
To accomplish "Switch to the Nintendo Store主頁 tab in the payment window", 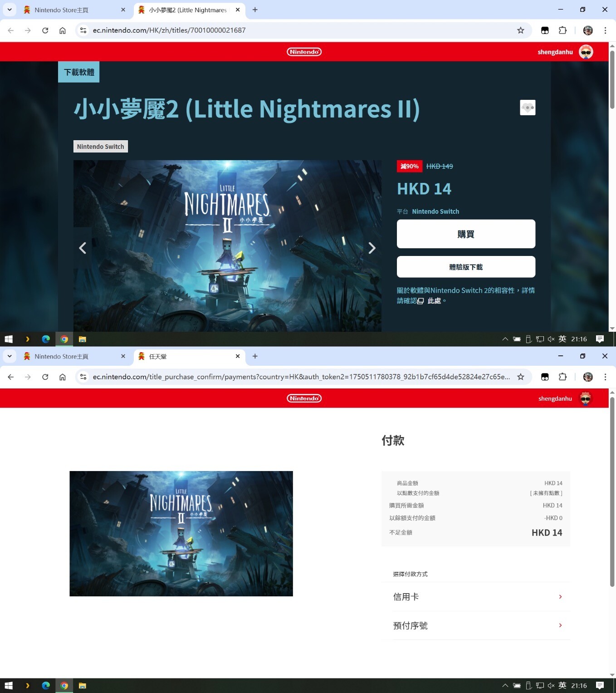I will click(x=74, y=356).
